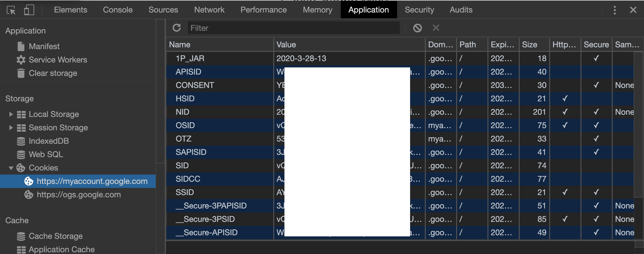Select the NID cookie row

(x=182, y=112)
